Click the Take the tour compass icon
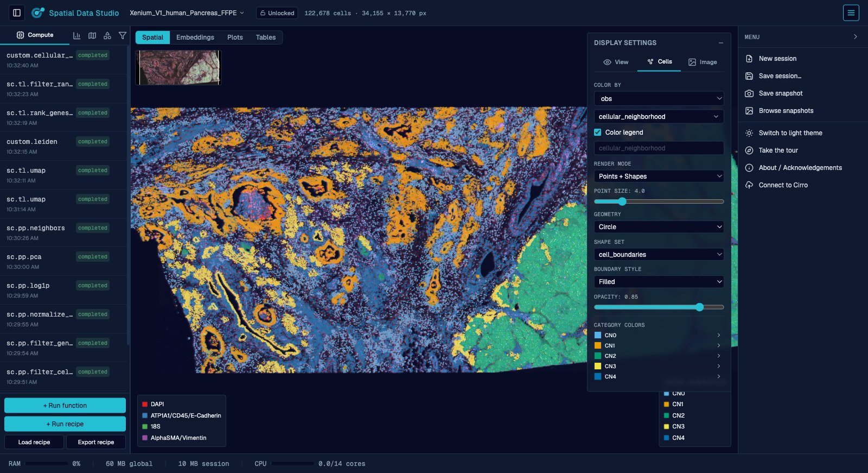 tap(749, 150)
